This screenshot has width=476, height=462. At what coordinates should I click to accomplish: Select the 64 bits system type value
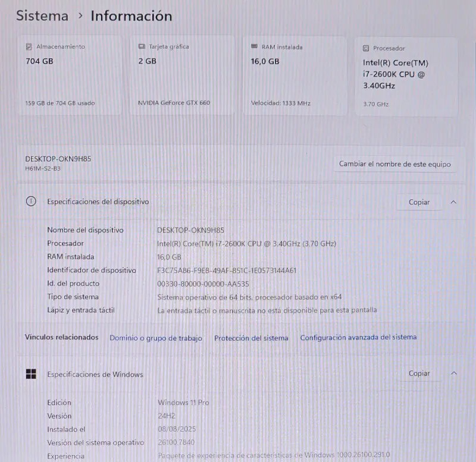tap(249, 297)
